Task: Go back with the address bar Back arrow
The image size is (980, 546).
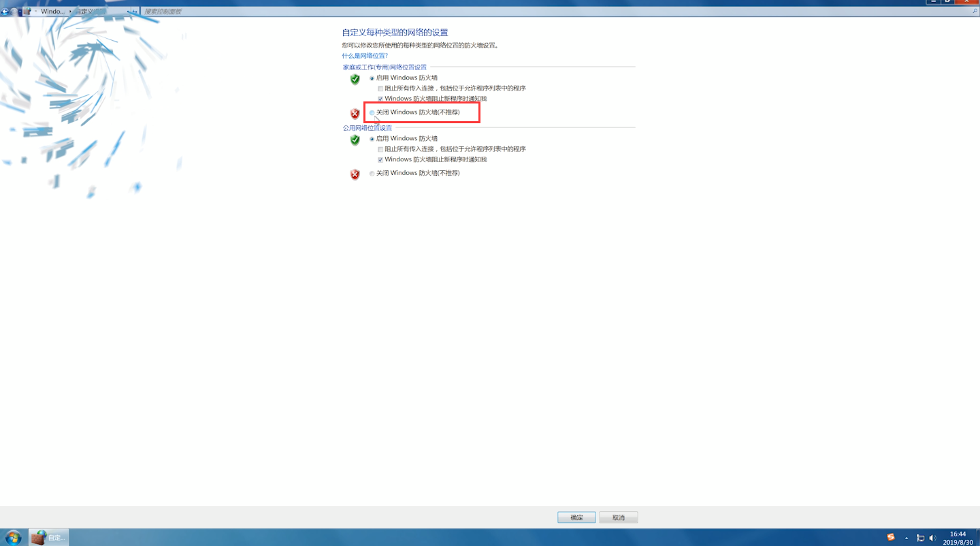Action: [5, 12]
